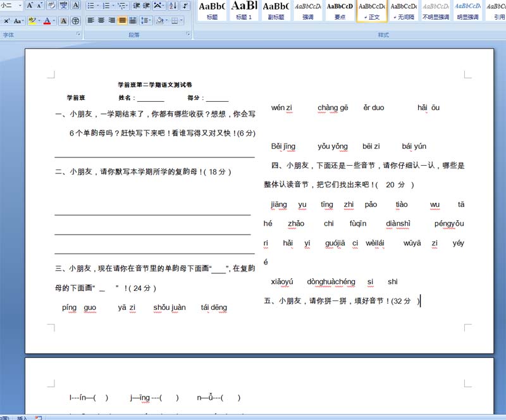Open the Phonetic Guide (文) tool
The image size is (506, 420).
[64, 5]
